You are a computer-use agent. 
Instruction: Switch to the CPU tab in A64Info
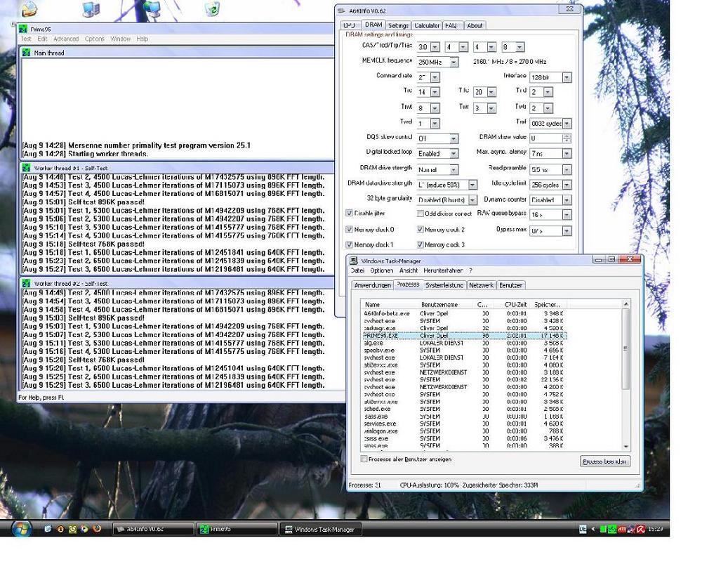[x=350, y=25]
